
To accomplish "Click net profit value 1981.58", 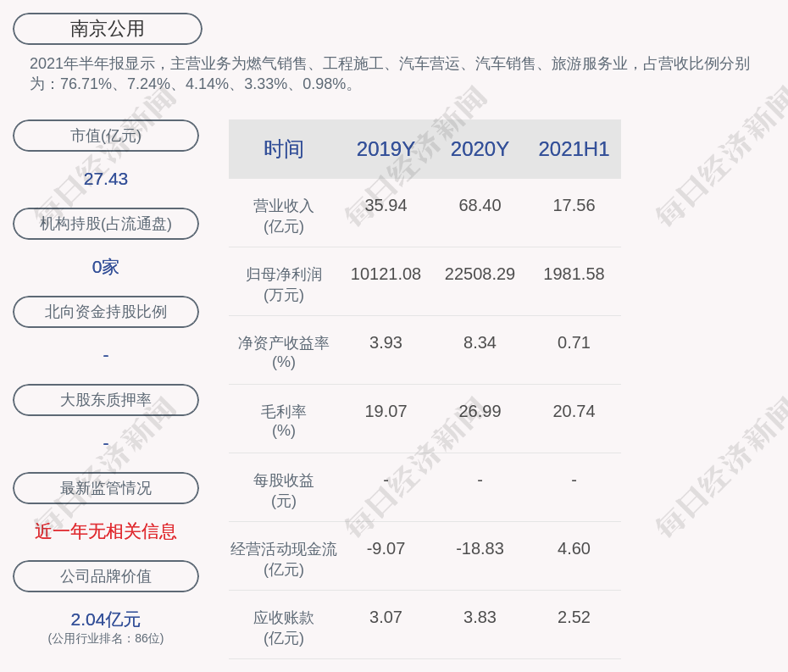I will (574, 274).
